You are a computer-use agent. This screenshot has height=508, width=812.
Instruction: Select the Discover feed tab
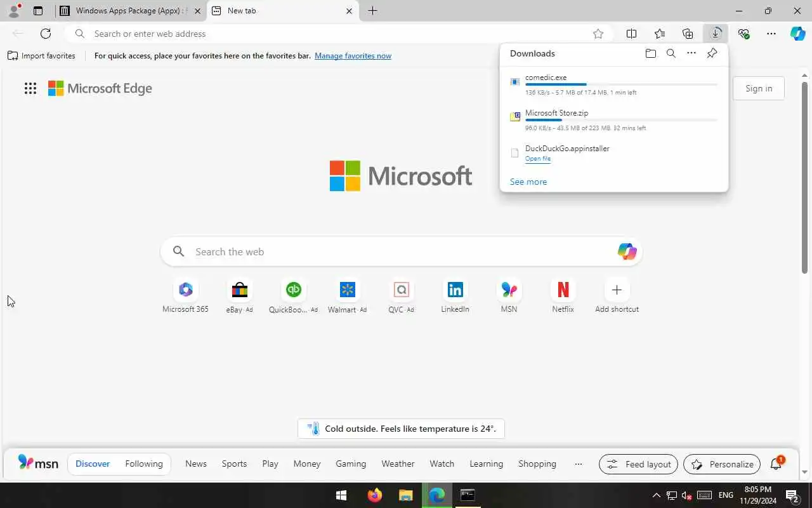click(93, 464)
